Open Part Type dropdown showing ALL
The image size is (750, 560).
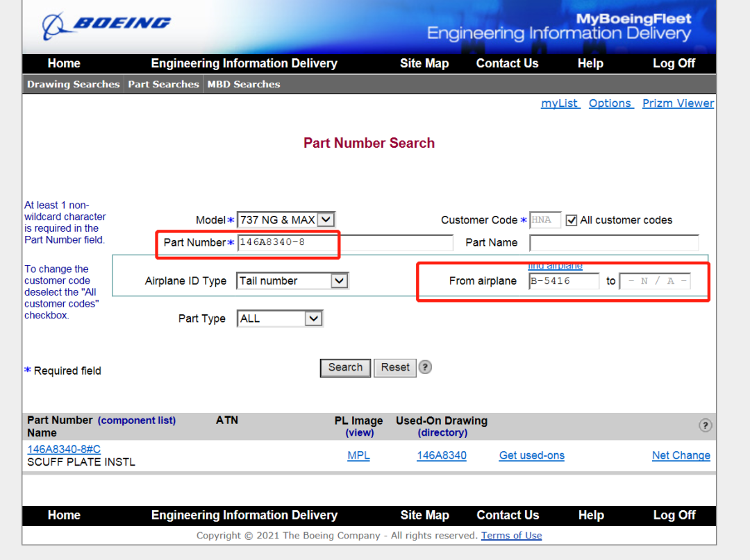click(280, 319)
